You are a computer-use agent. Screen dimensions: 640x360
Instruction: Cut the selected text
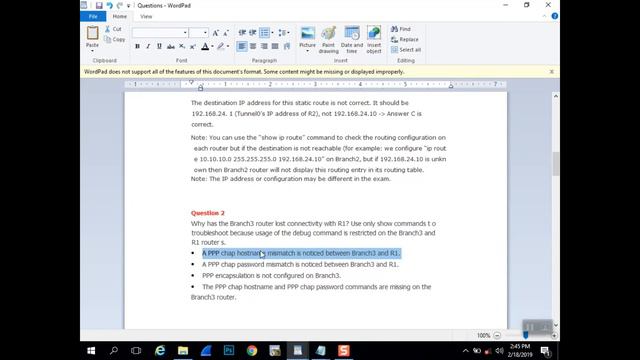click(113, 29)
